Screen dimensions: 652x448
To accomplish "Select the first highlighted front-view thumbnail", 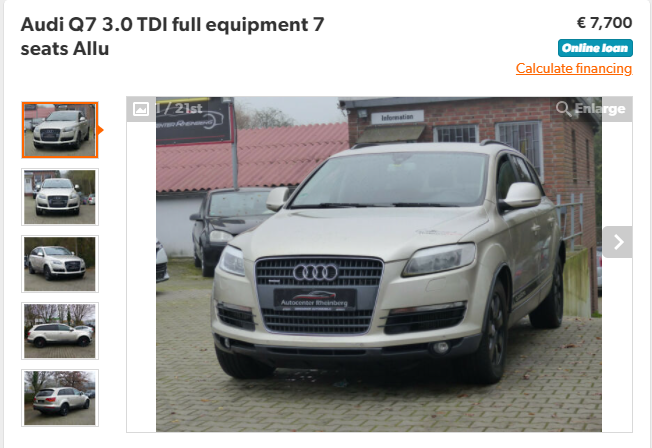I will coord(60,130).
